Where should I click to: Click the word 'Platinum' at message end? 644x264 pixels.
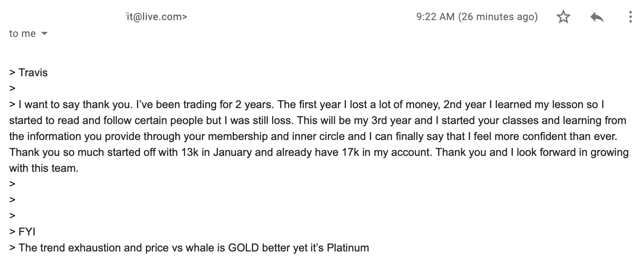click(x=348, y=248)
